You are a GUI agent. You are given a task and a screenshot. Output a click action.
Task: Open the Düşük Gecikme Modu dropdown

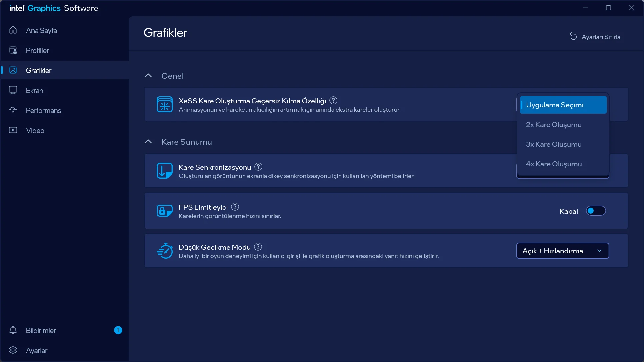562,251
